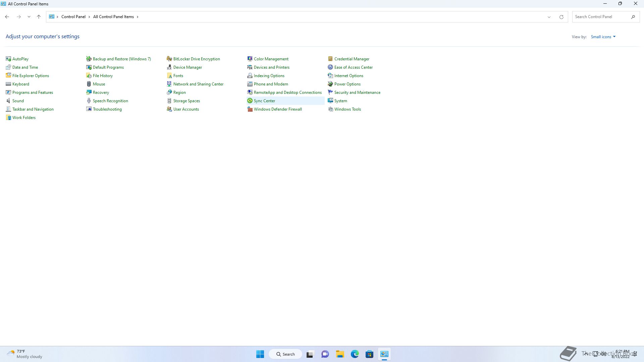Open the Default Programs link
The width and height of the screenshot is (644, 362).
(x=108, y=67)
